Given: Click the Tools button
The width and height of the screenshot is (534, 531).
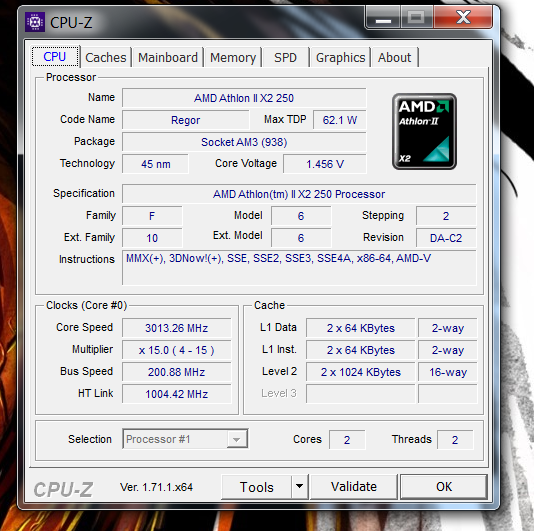Looking at the screenshot, I should pyautogui.click(x=256, y=487).
